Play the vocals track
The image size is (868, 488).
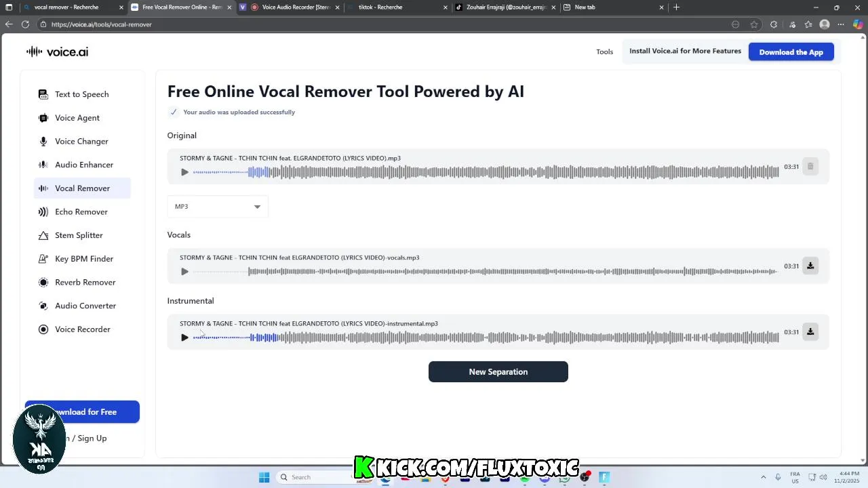pos(184,272)
